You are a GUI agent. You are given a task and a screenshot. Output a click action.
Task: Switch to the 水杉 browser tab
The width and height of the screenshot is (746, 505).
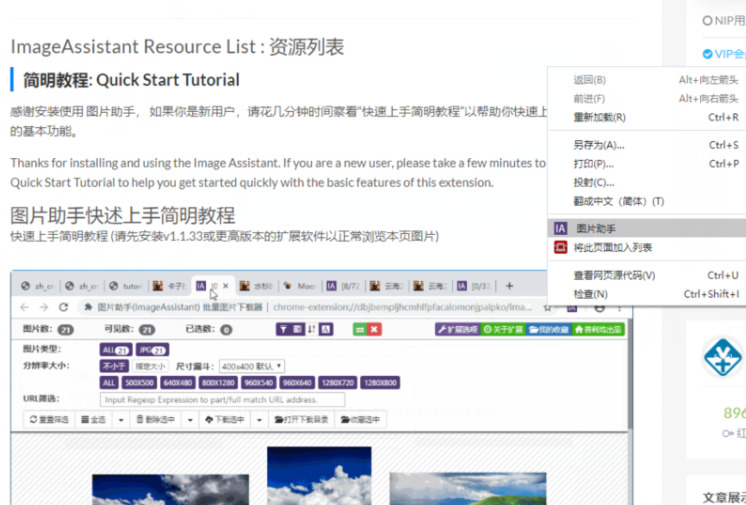coord(256,286)
